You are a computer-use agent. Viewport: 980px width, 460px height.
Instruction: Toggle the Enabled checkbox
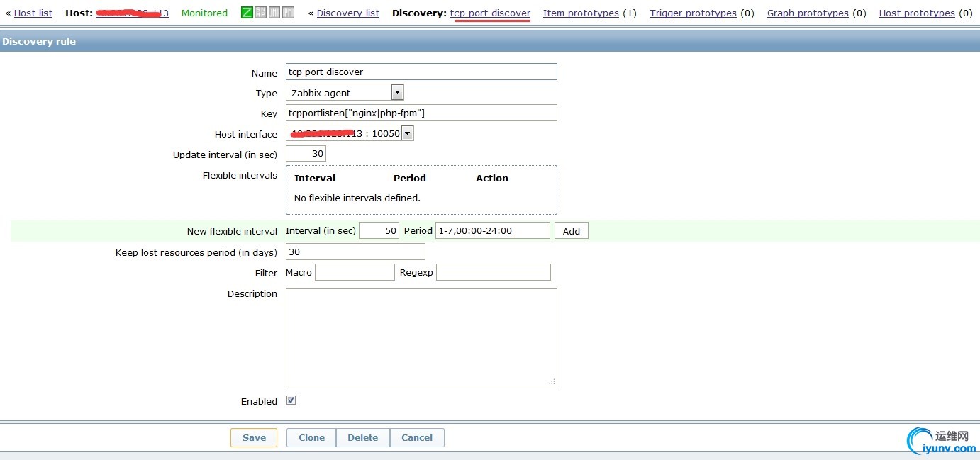click(x=291, y=400)
